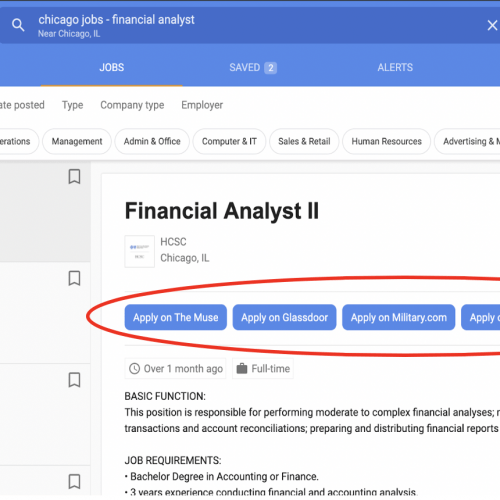The image size is (500, 500).
Task: Bookmark the fourth job listing
Action: click(x=74, y=481)
